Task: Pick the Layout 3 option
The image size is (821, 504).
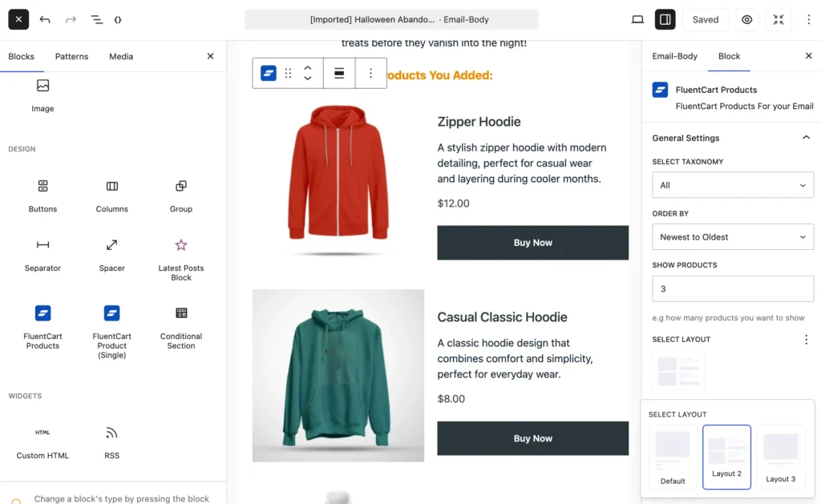Action: (780, 457)
